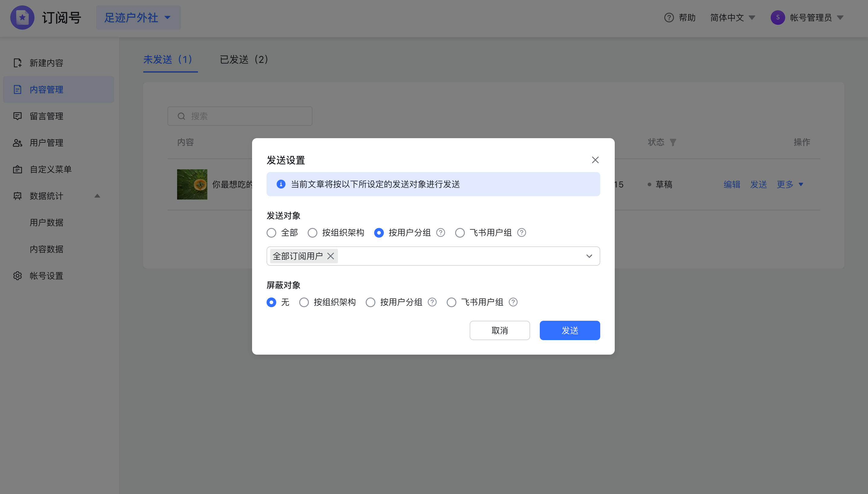
Task: Click the 帐号设置 gear icon
Action: (x=17, y=276)
